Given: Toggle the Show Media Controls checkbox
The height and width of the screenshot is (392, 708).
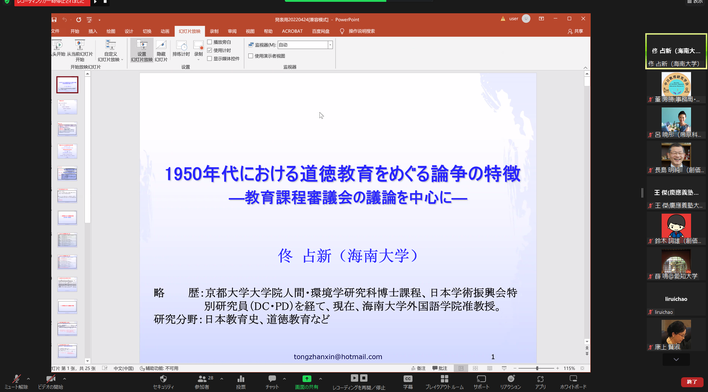Looking at the screenshot, I should [210, 58].
